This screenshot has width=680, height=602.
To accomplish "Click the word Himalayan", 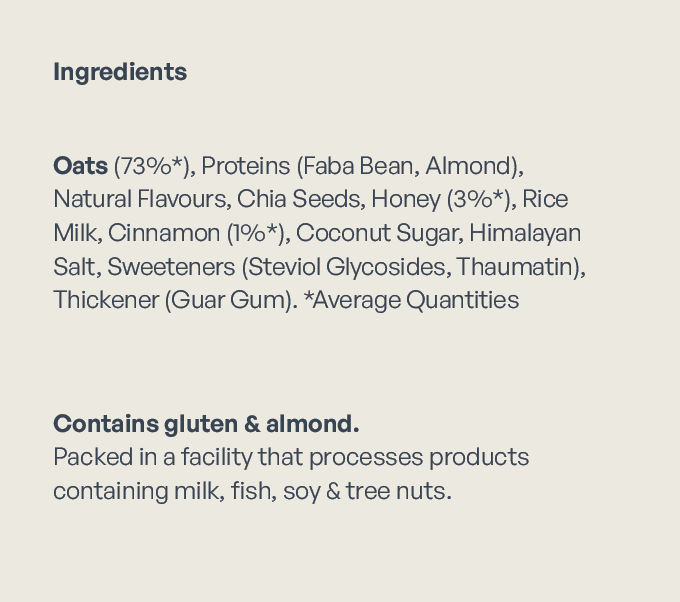I will 525,233.
